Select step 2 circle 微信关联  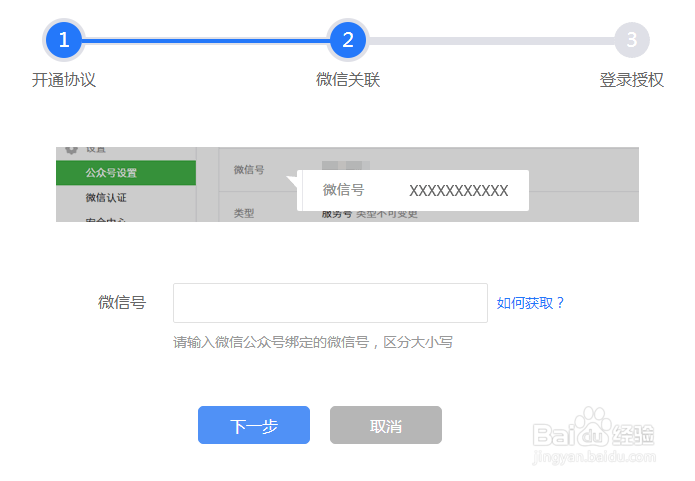348,40
